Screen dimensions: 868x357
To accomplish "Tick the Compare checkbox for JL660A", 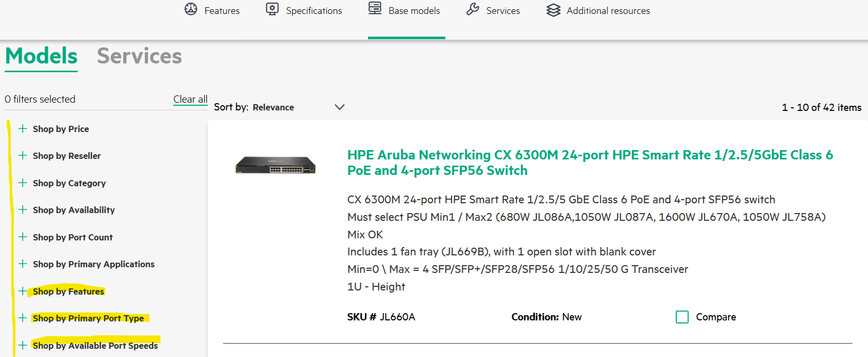I will (x=682, y=317).
